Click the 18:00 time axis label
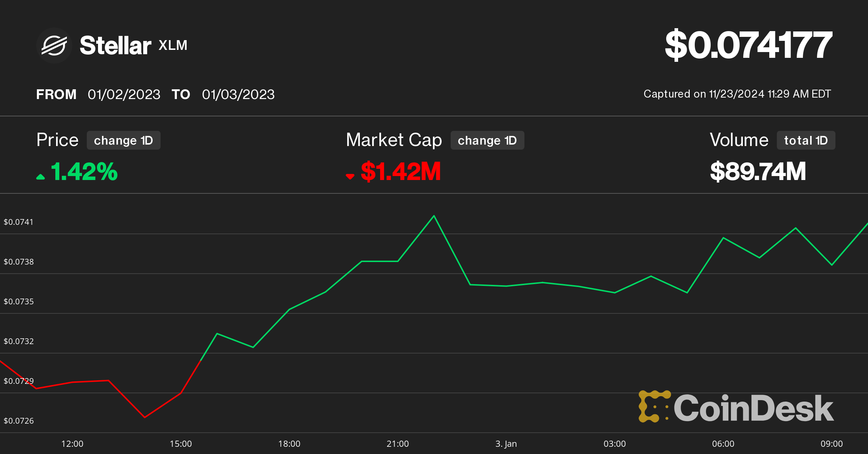Viewport: 868px width, 454px height. click(x=289, y=444)
